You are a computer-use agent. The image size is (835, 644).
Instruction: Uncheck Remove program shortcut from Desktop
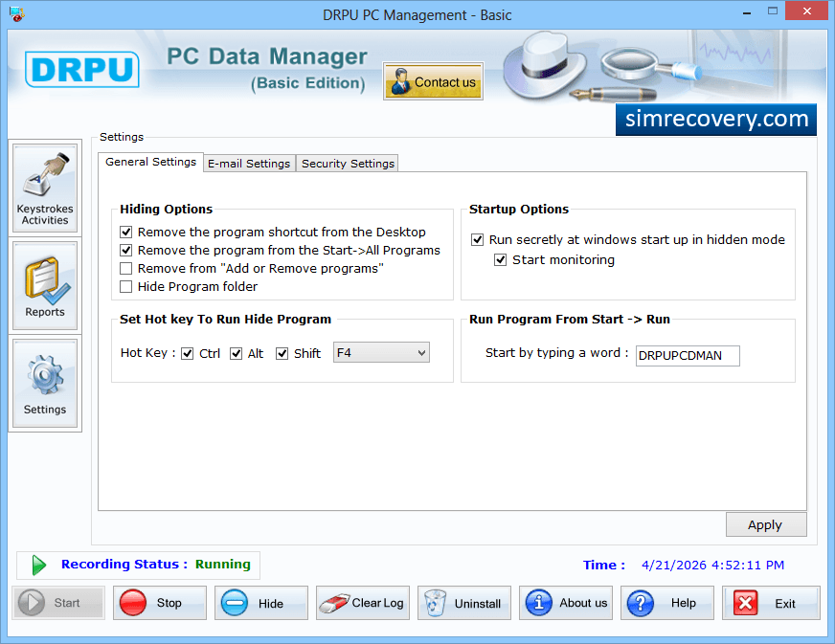coord(126,233)
